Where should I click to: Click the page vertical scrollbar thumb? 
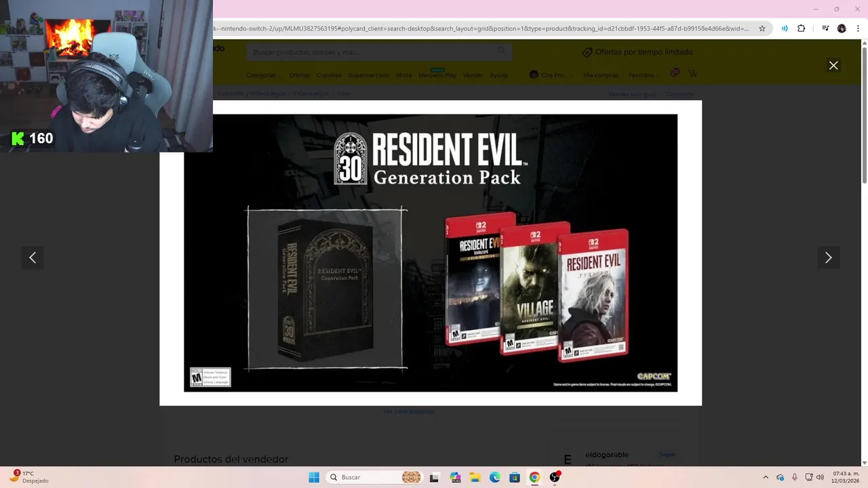[864, 115]
